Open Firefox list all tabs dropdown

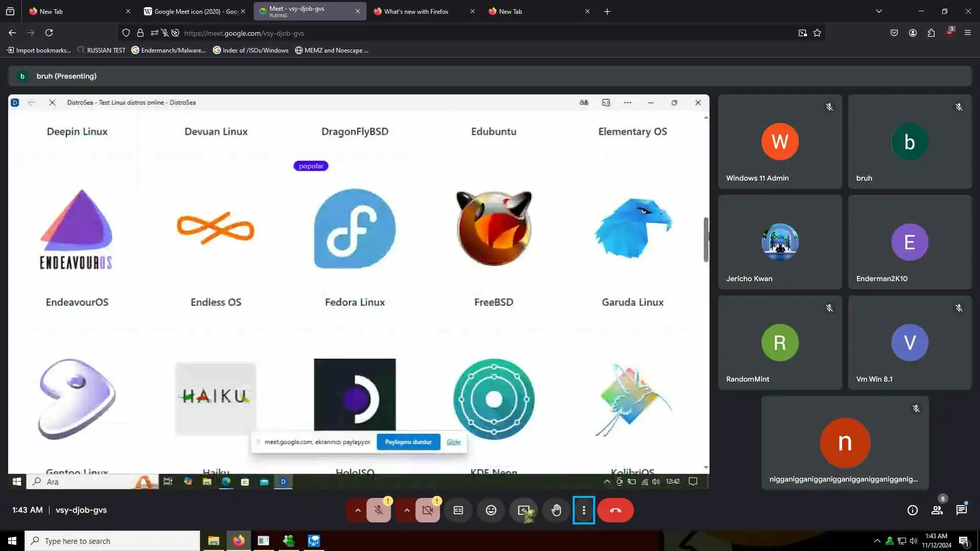tap(879, 11)
